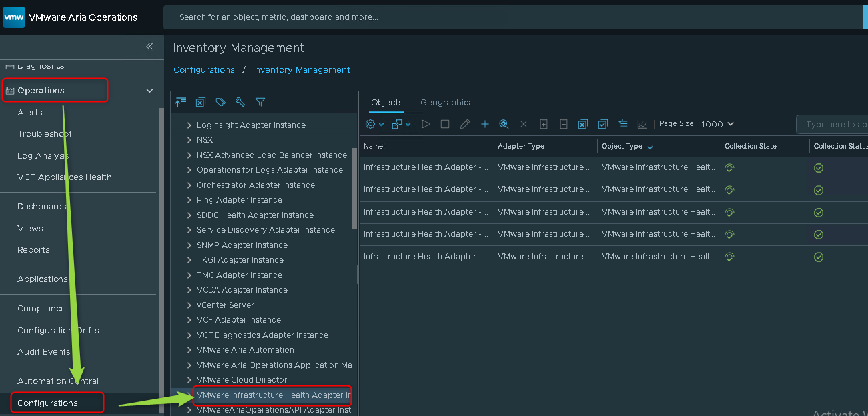Click the collapse-all icon above adapter tree
The width and height of the screenshot is (868, 416).
tap(180, 102)
